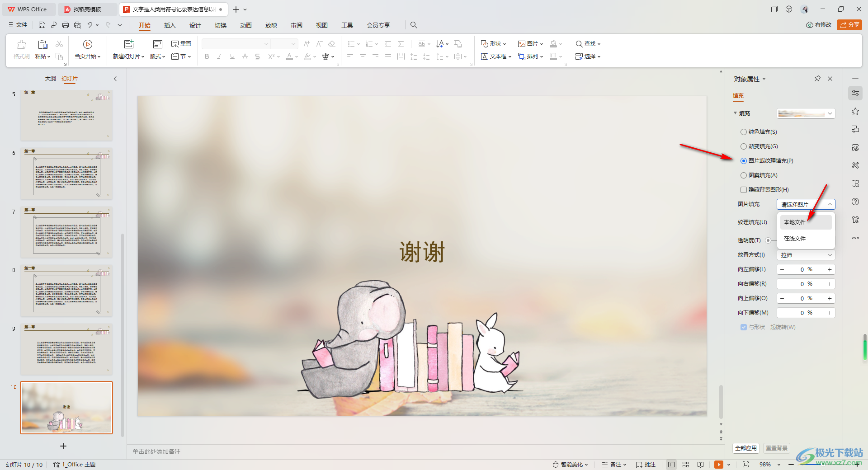The image size is (868, 470).
Task: Toggle Bold text formatting
Action: click(x=207, y=56)
